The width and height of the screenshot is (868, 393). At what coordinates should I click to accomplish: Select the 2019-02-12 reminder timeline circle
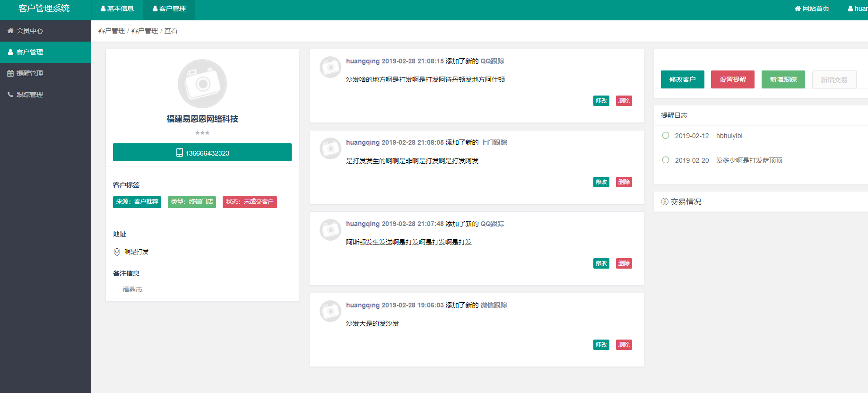[666, 136]
